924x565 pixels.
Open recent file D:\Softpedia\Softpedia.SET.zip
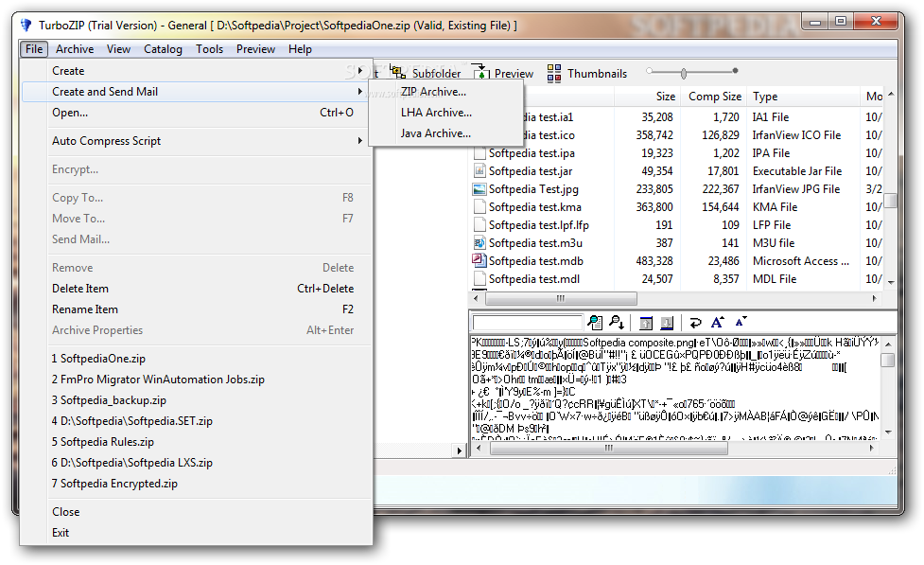(196, 421)
